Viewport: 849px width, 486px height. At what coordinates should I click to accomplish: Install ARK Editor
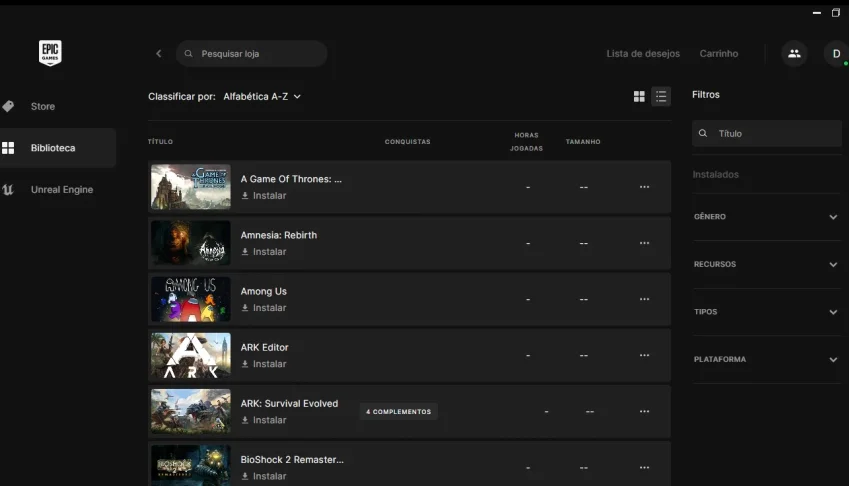264,364
